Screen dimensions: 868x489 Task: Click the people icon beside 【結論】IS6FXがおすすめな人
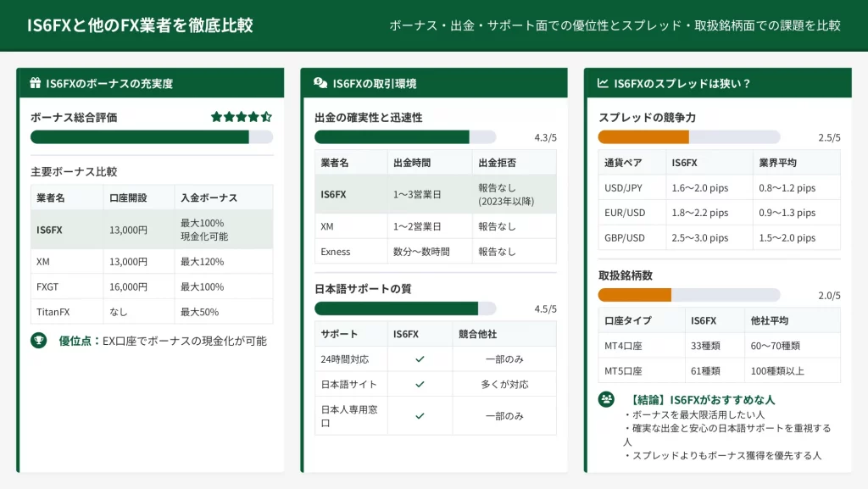(x=606, y=398)
